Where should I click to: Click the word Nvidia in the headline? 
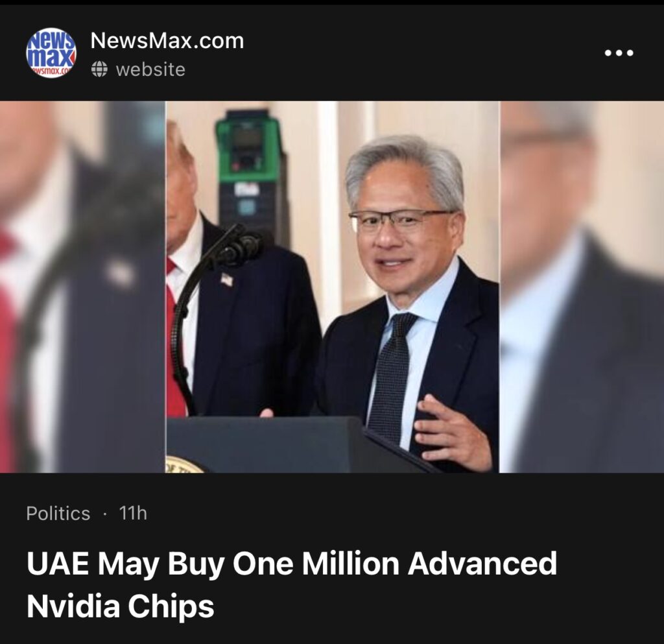[73, 606]
